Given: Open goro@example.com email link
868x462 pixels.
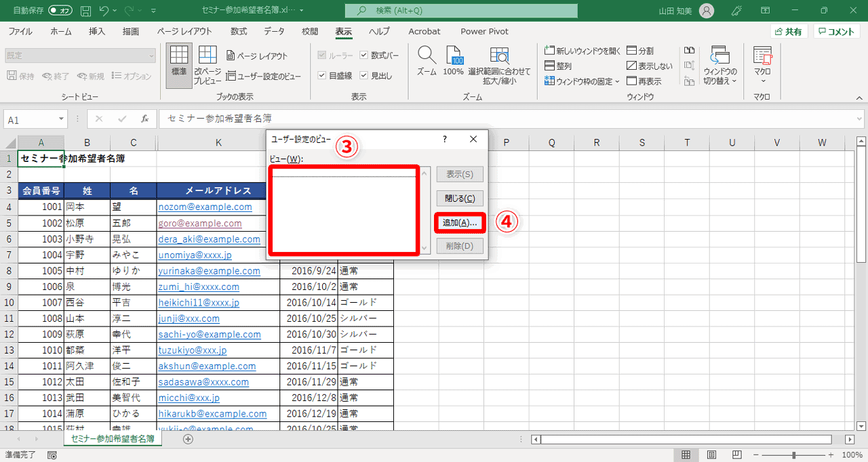Looking at the screenshot, I should tap(200, 223).
